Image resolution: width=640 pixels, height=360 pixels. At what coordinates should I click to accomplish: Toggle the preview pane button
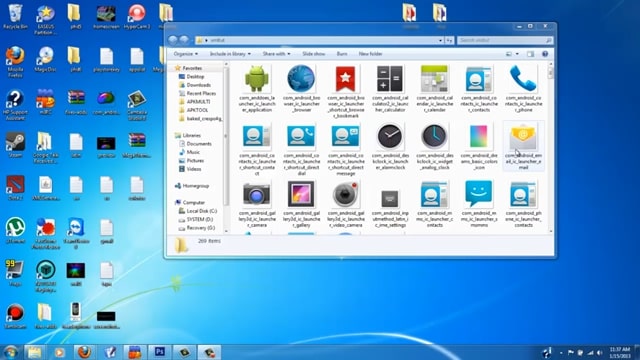click(530, 54)
